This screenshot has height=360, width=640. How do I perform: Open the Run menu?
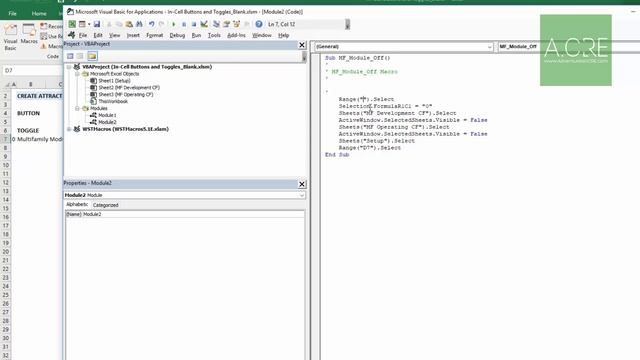(196, 36)
